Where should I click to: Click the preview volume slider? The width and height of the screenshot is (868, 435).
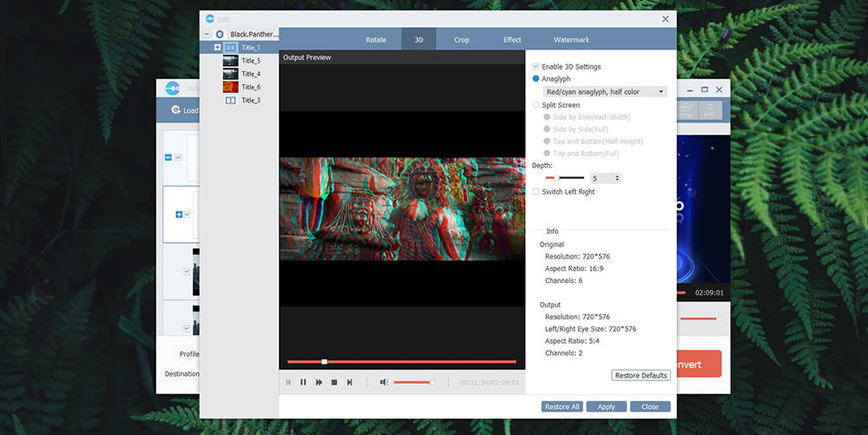[413, 382]
